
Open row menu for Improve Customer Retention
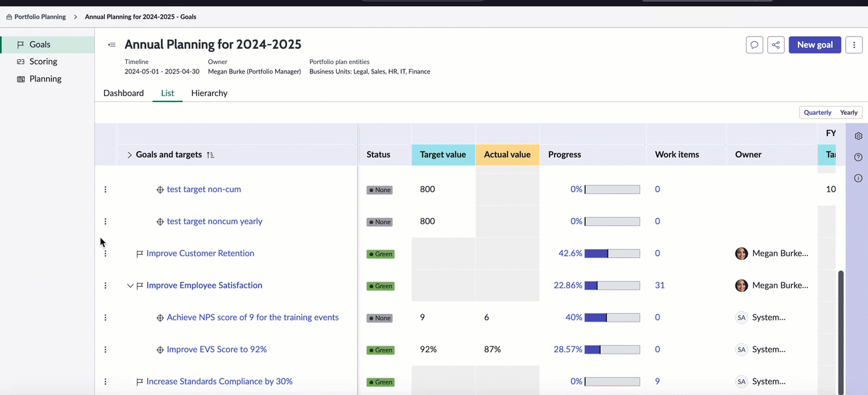105,254
